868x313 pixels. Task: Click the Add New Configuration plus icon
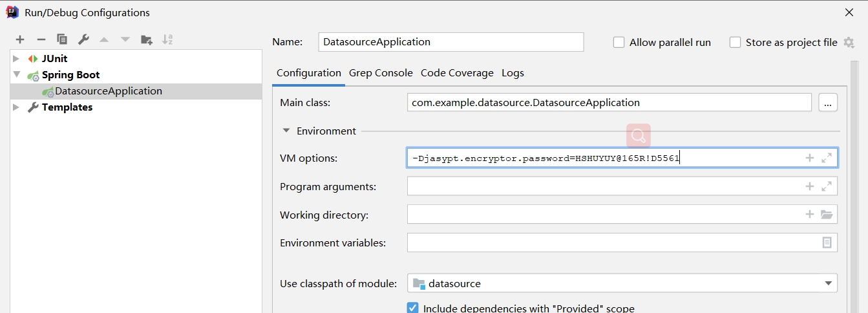click(x=20, y=40)
